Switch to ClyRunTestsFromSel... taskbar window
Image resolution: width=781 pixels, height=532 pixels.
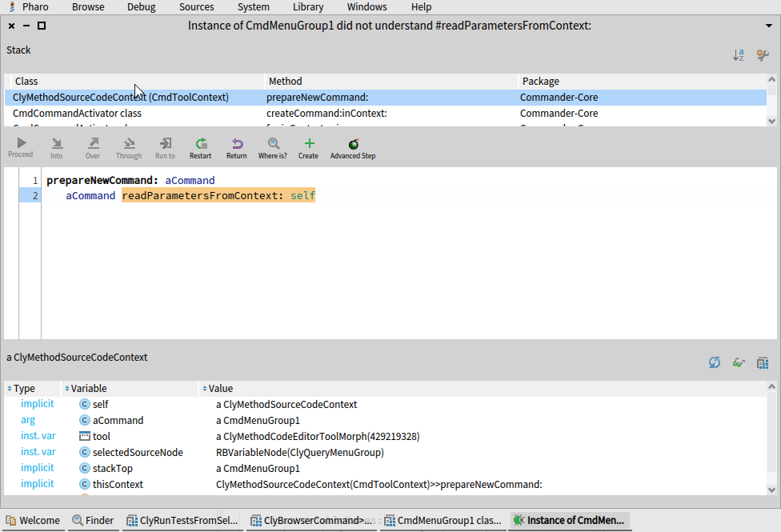click(x=182, y=520)
